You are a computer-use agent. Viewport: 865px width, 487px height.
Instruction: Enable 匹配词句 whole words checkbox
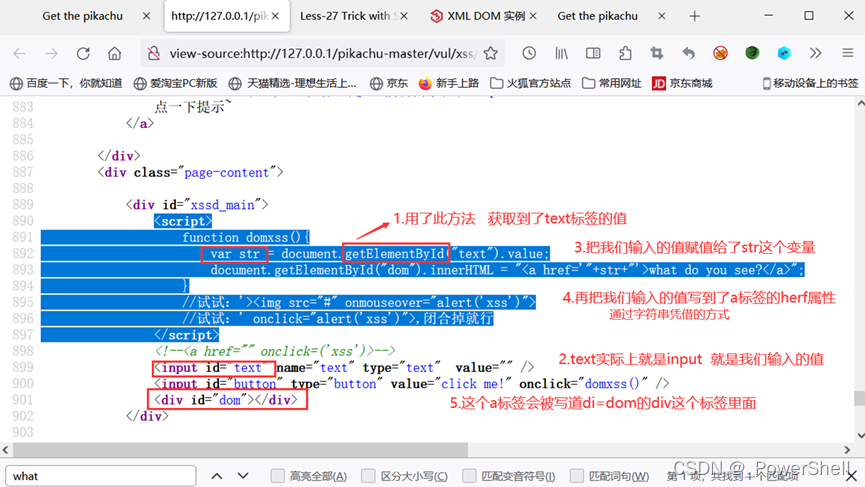pos(576,475)
